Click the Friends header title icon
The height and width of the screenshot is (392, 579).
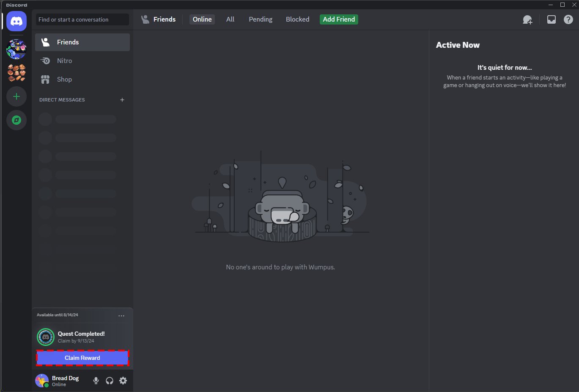(x=145, y=19)
